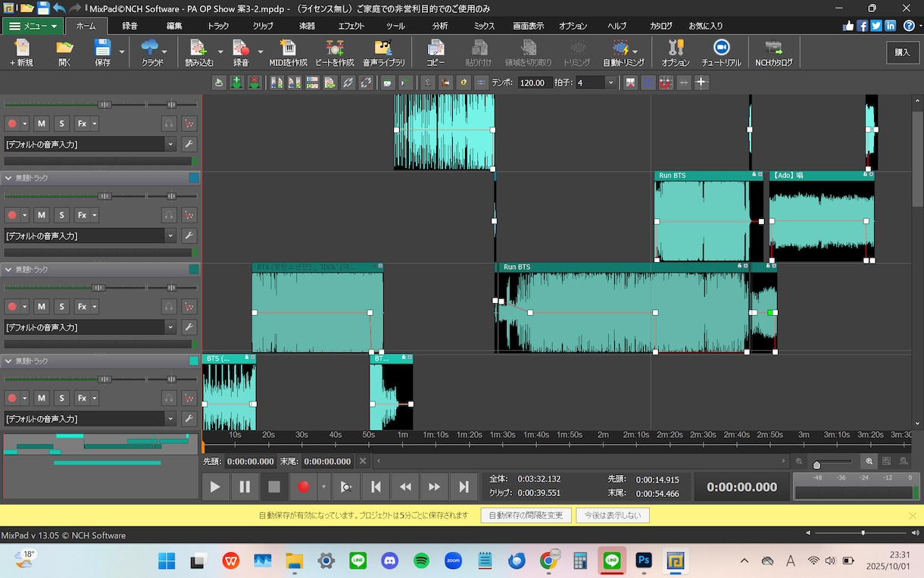Click the help question mark icon

tap(909, 25)
